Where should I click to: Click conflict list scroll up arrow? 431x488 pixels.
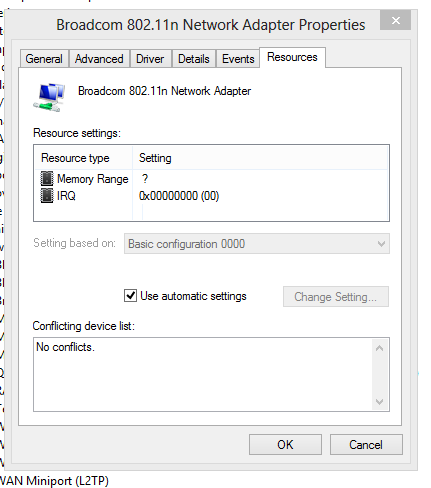click(x=379, y=348)
